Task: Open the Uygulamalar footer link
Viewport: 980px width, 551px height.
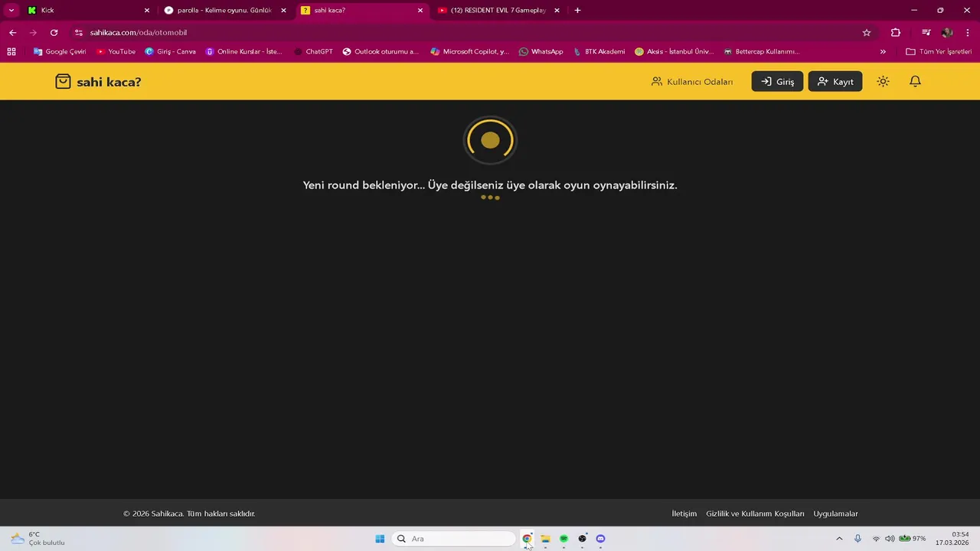Action: [835, 514]
